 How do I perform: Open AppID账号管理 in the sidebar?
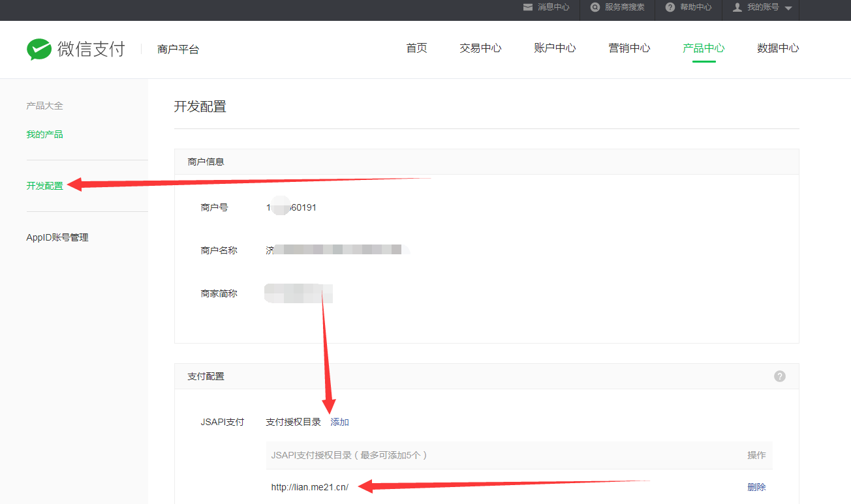57,237
